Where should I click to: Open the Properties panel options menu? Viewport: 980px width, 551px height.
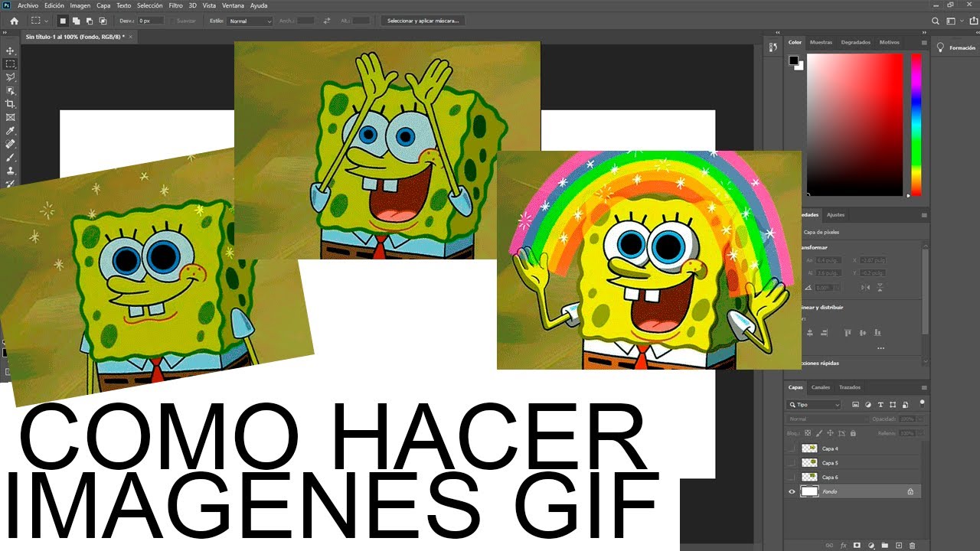coord(924,215)
